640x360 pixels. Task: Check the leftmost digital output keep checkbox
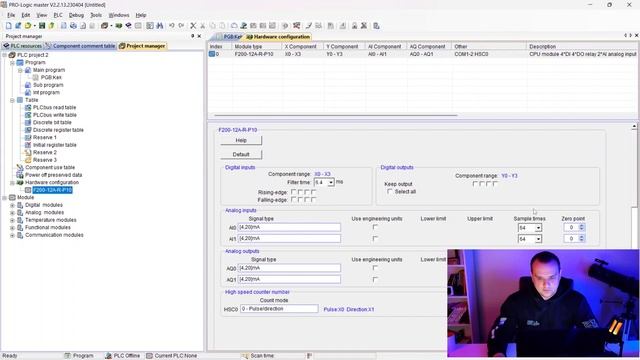(x=475, y=184)
